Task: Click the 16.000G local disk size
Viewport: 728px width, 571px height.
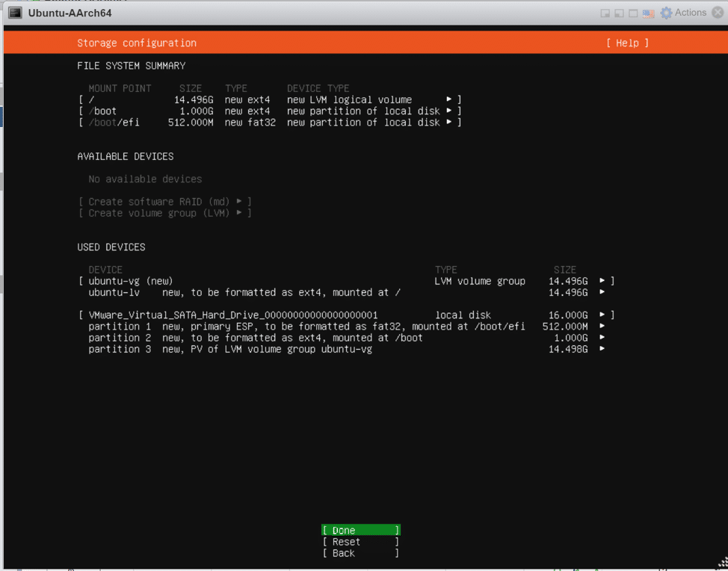Action: click(x=568, y=315)
